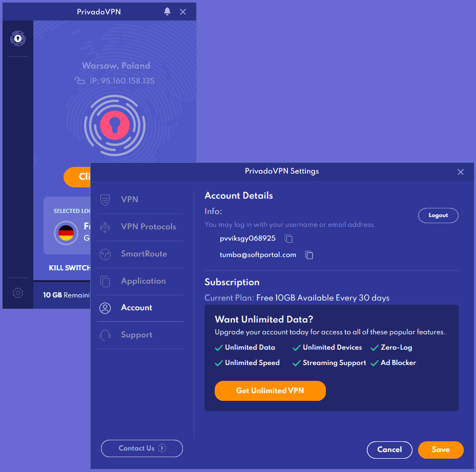Click the Subscription heading
This screenshot has height=472, width=476.
click(x=232, y=283)
